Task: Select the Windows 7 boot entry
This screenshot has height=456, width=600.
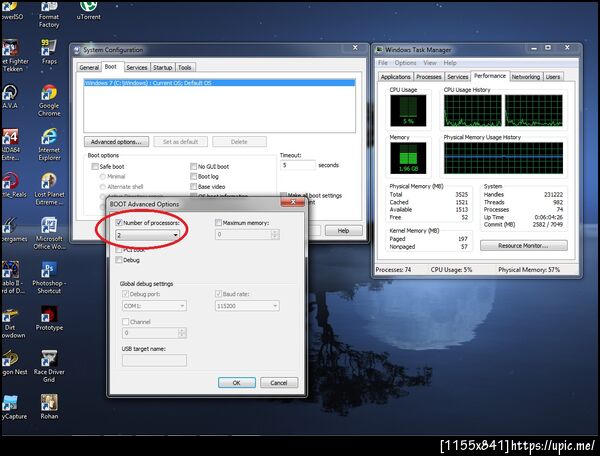Action: (x=219, y=83)
